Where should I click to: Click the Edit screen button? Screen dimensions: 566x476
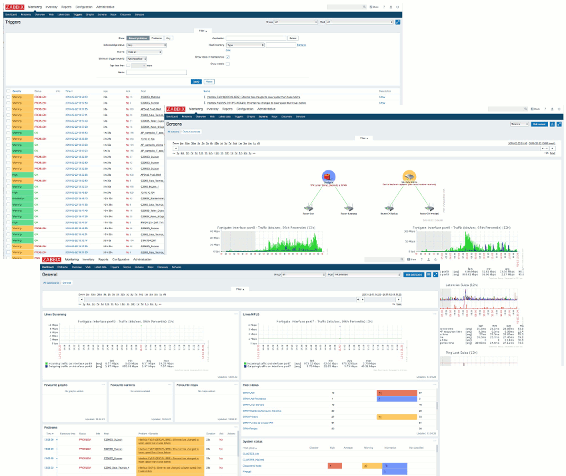[539, 124]
